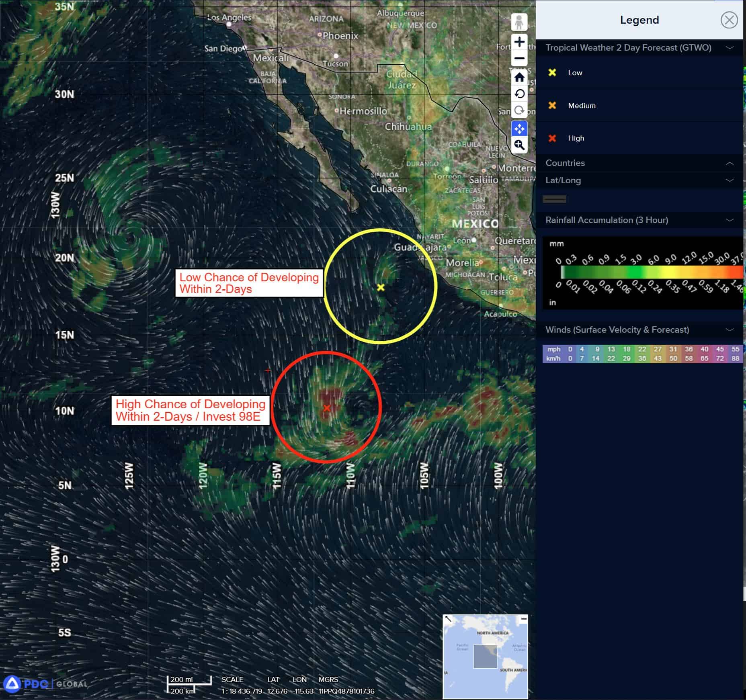Image resolution: width=746 pixels, height=700 pixels.
Task: Click the yellow Low chance storm marker
Action: pyautogui.click(x=381, y=287)
